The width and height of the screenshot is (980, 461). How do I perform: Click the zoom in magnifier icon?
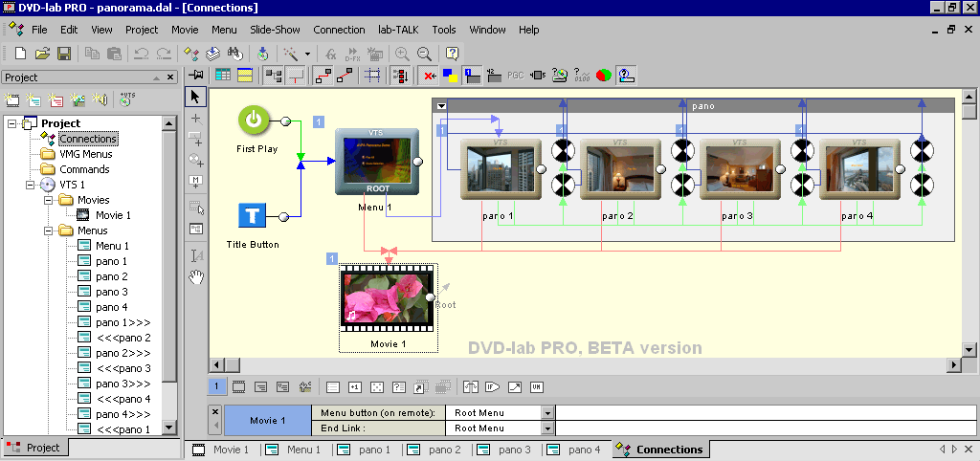click(402, 54)
